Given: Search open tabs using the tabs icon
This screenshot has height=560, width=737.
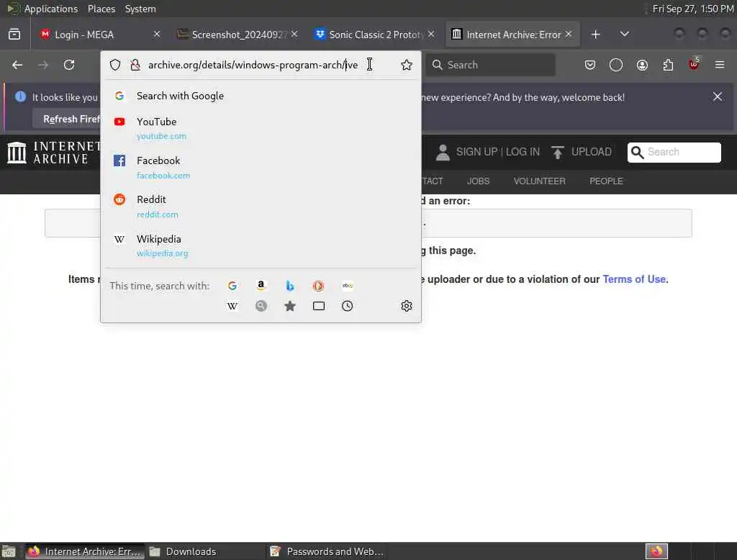Looking at the screenshot, I should click(x=319, y=306).
